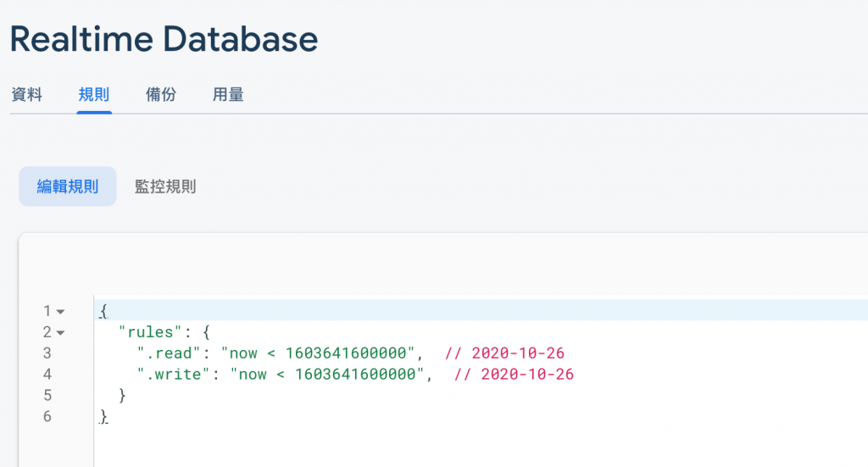The height and width of the screenshot is (467, 868).
Task: Click line number 6 in the gutter
Action: [x=47, y=416]
